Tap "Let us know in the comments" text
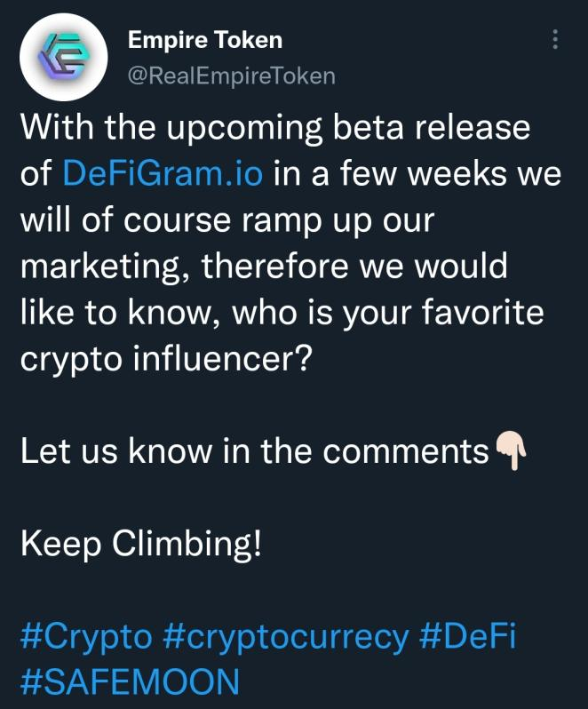This screenshot has width=588, height=709. click(x=255, y=450)
